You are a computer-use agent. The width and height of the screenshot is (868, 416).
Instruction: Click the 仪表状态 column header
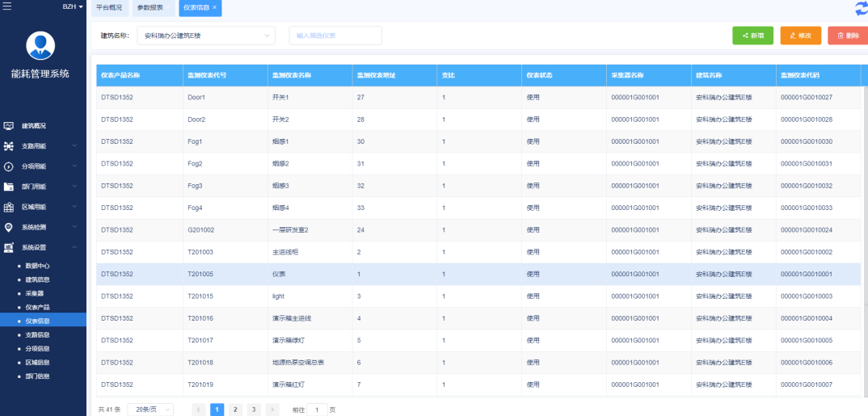[x=564, y=75]
